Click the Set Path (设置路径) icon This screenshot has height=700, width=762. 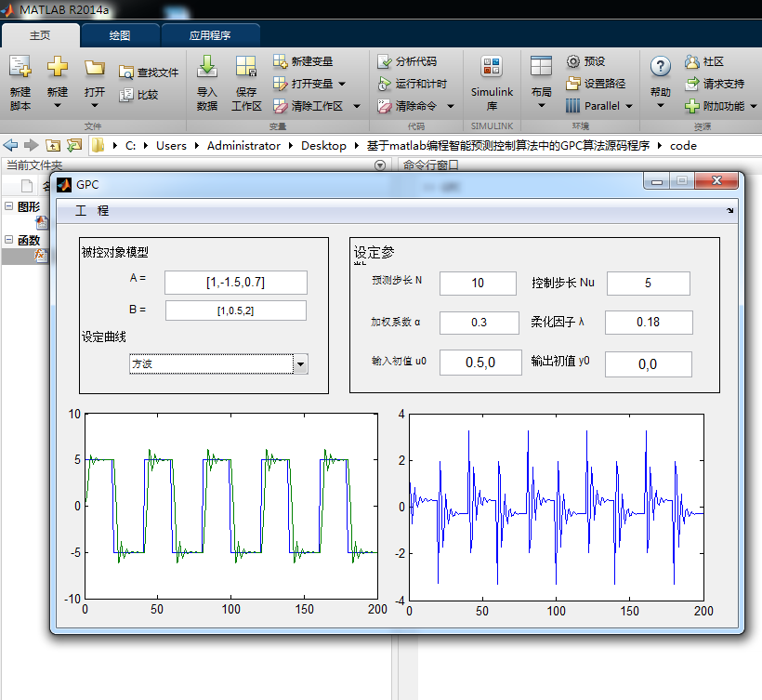pos(573,84)
